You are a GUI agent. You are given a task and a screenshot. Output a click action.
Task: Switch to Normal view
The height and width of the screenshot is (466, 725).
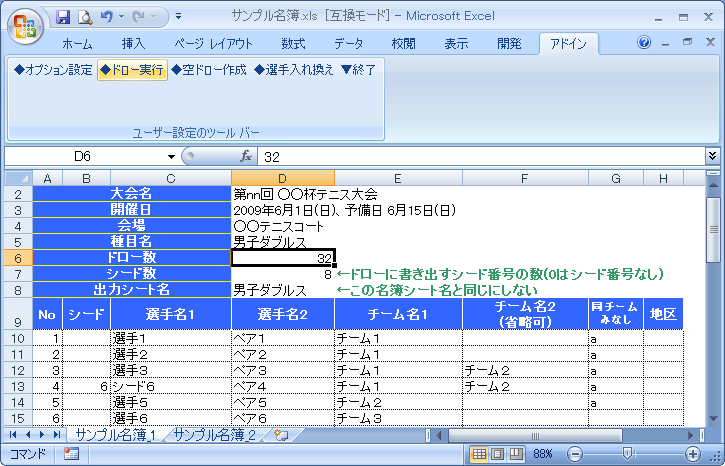479,454
